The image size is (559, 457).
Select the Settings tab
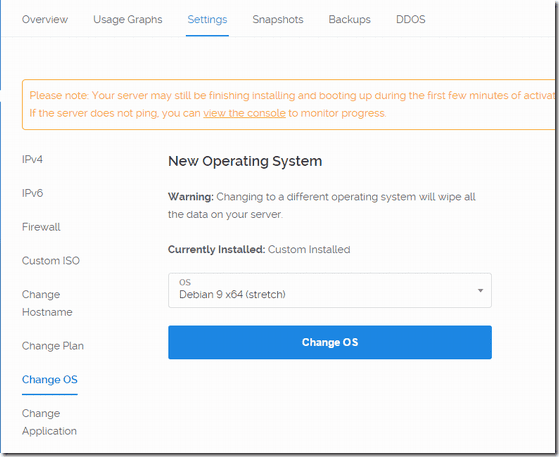pyautogui.click(x=207, y=19)
